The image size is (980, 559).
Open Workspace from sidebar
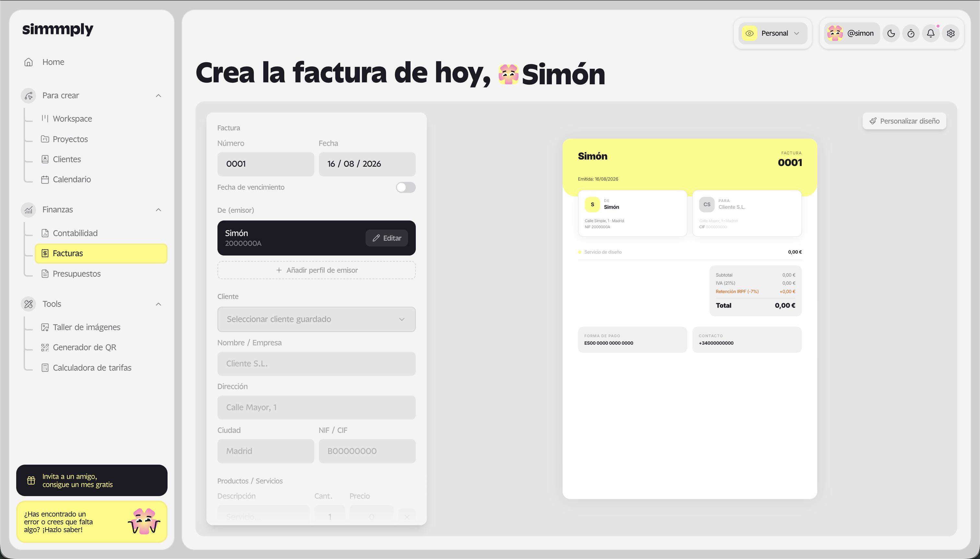point(72,119)
